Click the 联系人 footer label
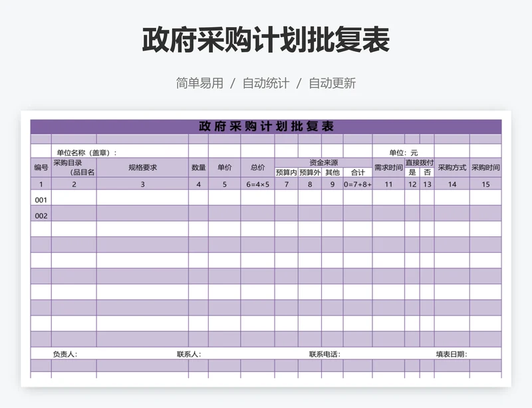The height and width of the screenshot is (408, 532). click(189, 354)
